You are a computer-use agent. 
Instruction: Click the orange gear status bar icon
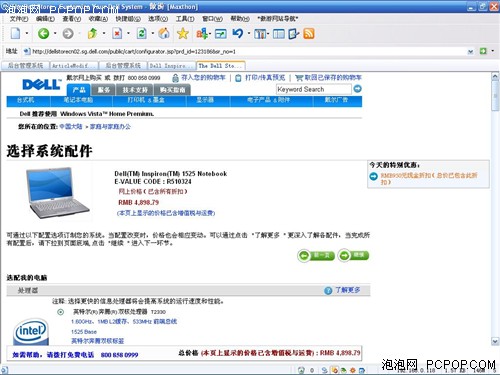point(353,370)
